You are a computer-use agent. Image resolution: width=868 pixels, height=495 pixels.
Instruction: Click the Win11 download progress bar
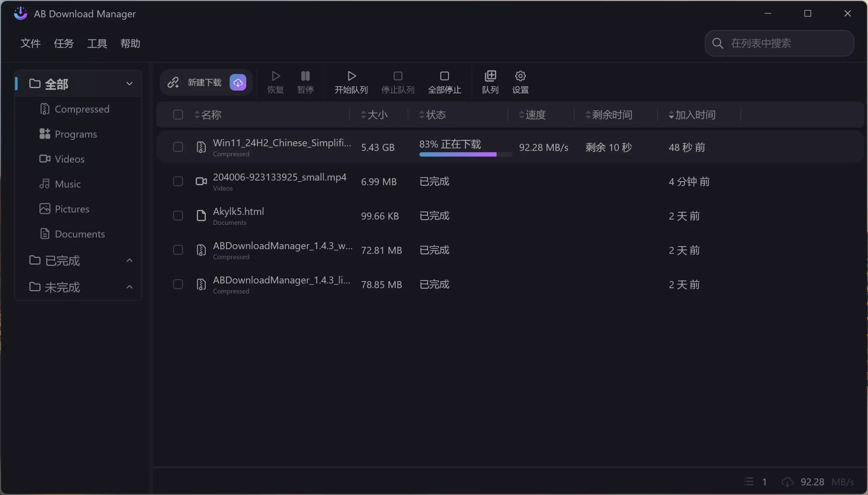coord(465,155)
